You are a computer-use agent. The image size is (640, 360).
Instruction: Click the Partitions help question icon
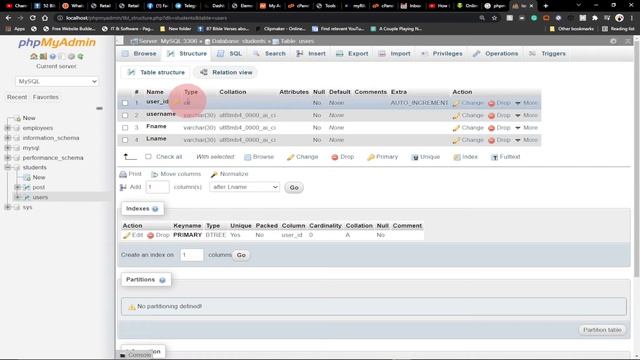[x=162, y=280]
